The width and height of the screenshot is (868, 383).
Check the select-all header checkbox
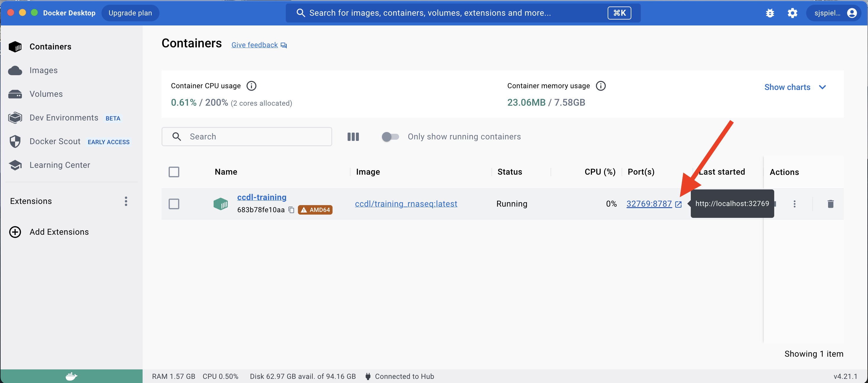174,172
